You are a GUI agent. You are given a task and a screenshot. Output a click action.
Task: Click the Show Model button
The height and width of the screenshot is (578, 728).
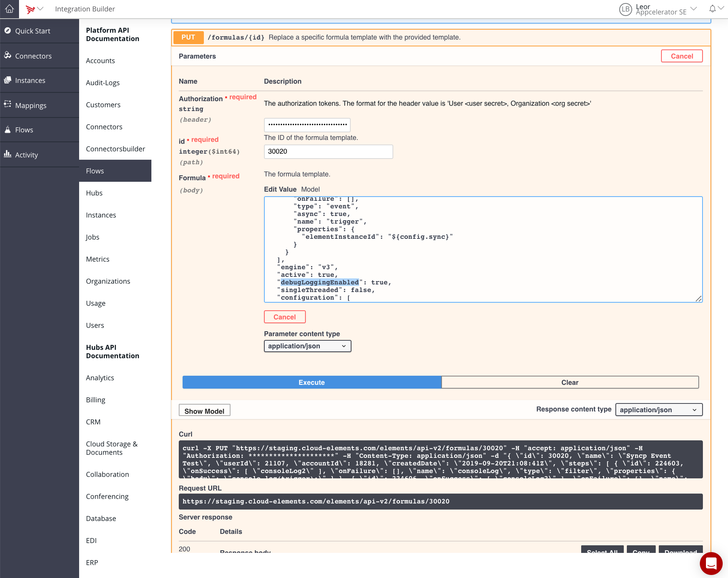(x=204, y=411)
